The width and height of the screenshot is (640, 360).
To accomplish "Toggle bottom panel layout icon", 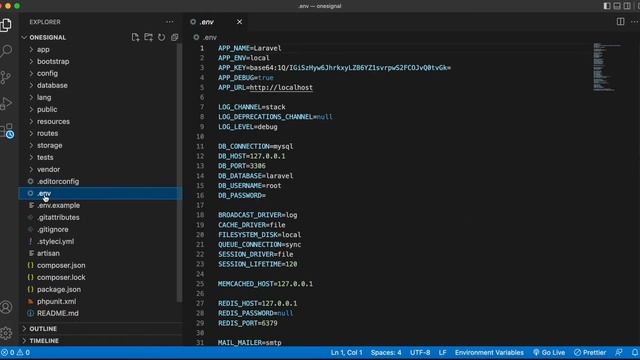I will (x=617, y=6).
